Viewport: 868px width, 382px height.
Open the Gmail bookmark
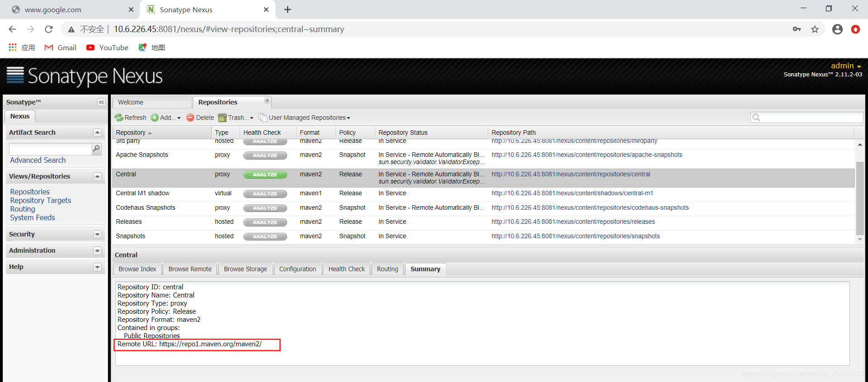coord(60,47)
